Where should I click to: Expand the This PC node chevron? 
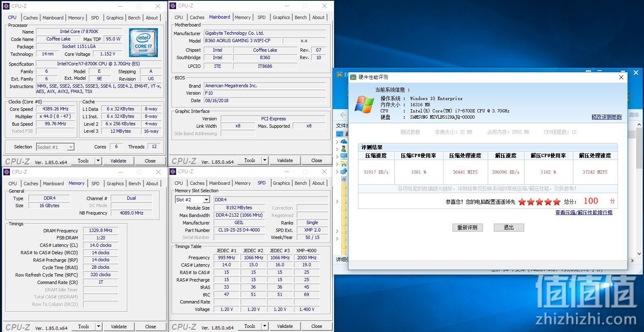point(337,157)
